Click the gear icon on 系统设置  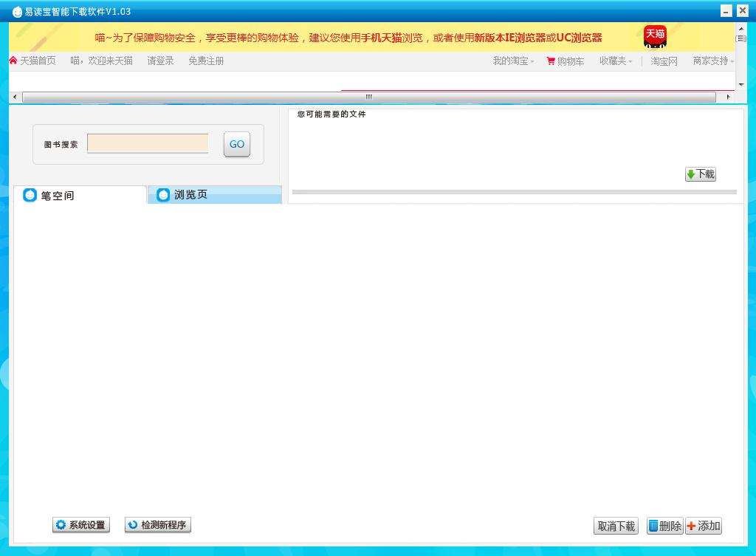coord(61,525)
